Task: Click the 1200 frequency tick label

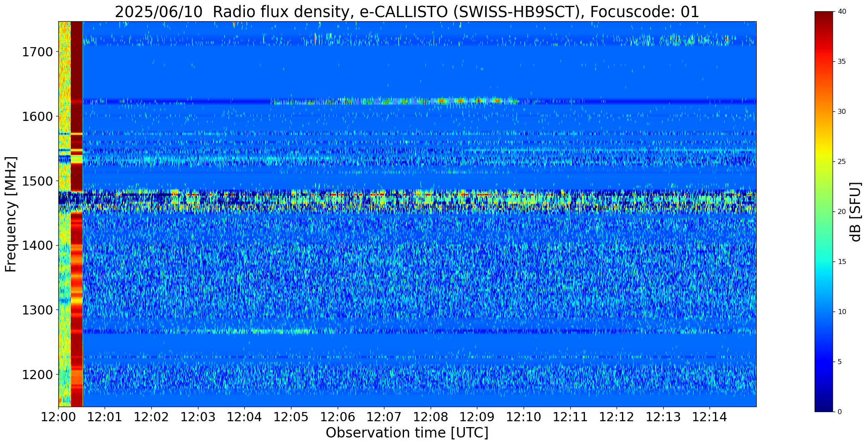Action: (x=37, y=375)
